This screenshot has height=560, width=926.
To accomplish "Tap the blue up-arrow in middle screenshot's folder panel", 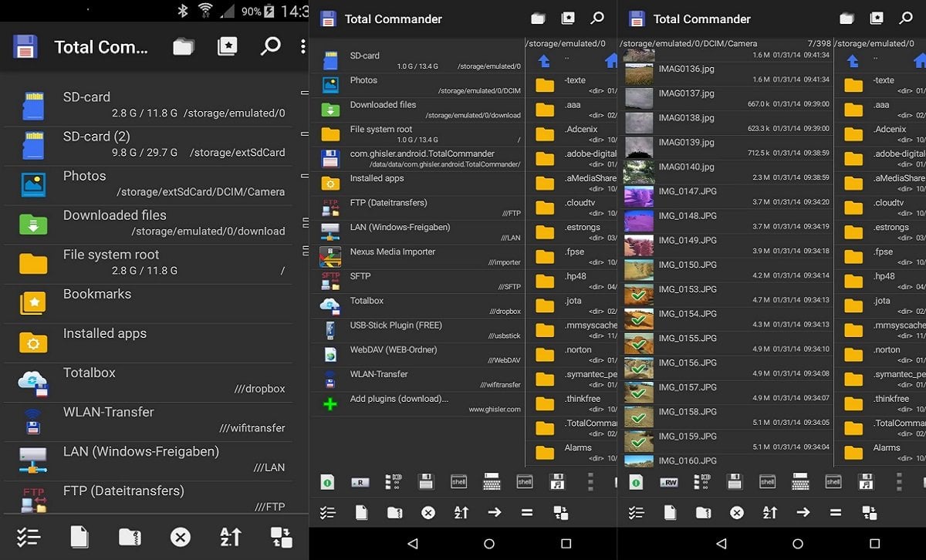I will coord(544,61).
